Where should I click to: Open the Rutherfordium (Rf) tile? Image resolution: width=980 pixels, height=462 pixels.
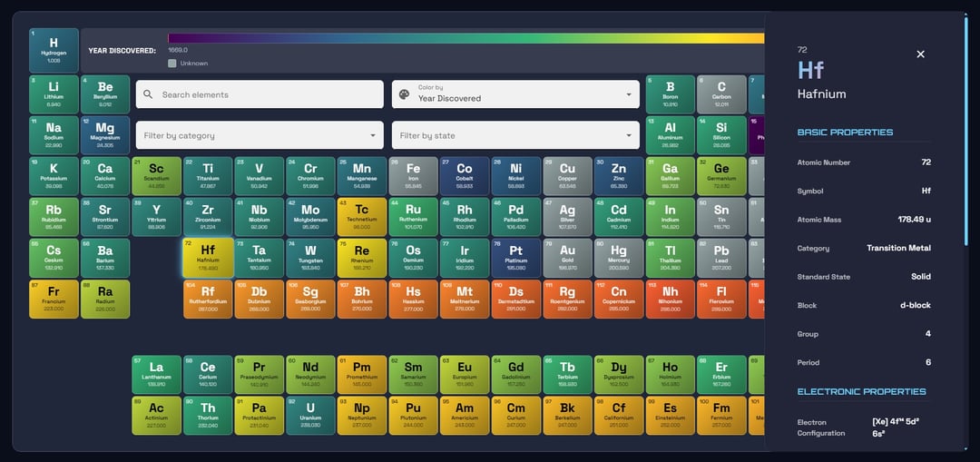tap(208, 299)
